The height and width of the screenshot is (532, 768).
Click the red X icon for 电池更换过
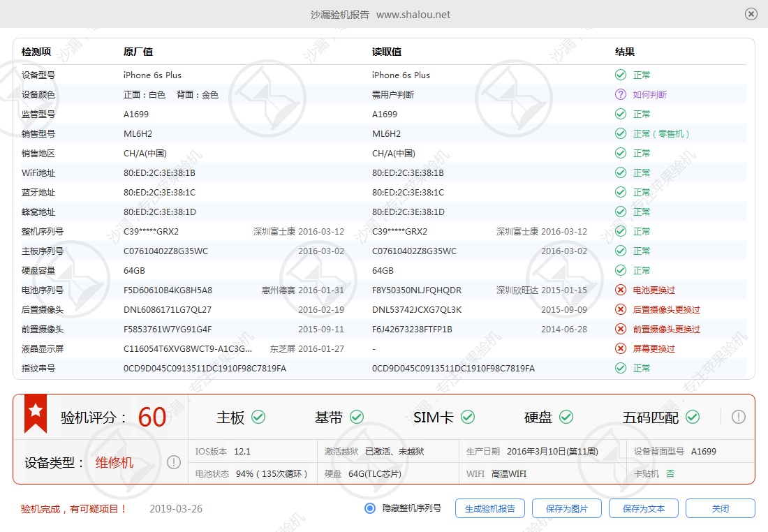621,290
